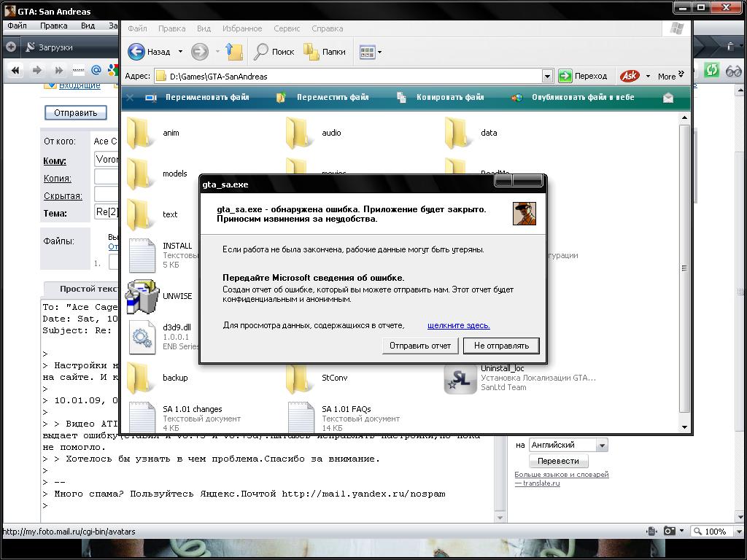Click the Explorer vertical scrollbar down arrow
The height and width of the screenshot is (560, 747).
[x=684, y=427]
